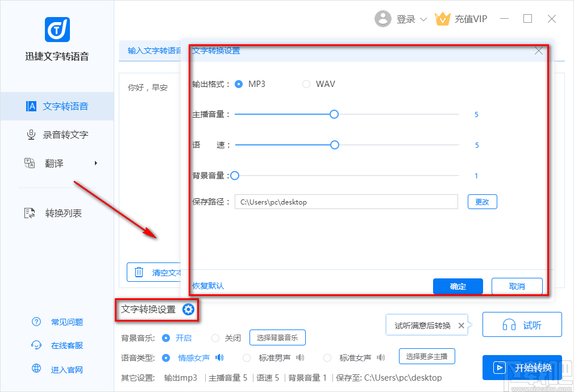Click the 选择背景音乐 button

(277, 337)
